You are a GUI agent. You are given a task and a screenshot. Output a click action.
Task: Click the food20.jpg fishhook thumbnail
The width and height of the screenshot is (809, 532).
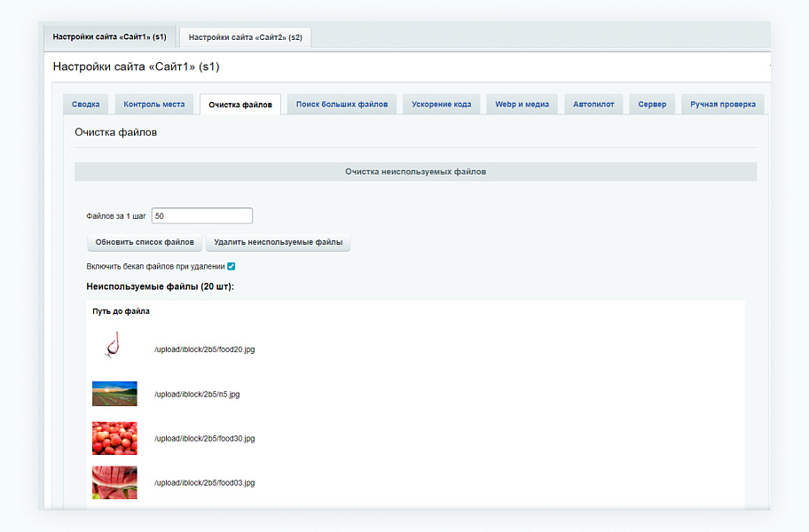coord(114,348)
